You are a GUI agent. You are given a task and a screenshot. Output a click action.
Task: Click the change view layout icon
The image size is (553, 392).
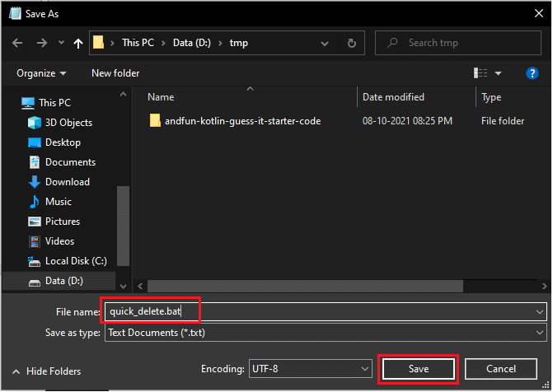click(482, 73)
